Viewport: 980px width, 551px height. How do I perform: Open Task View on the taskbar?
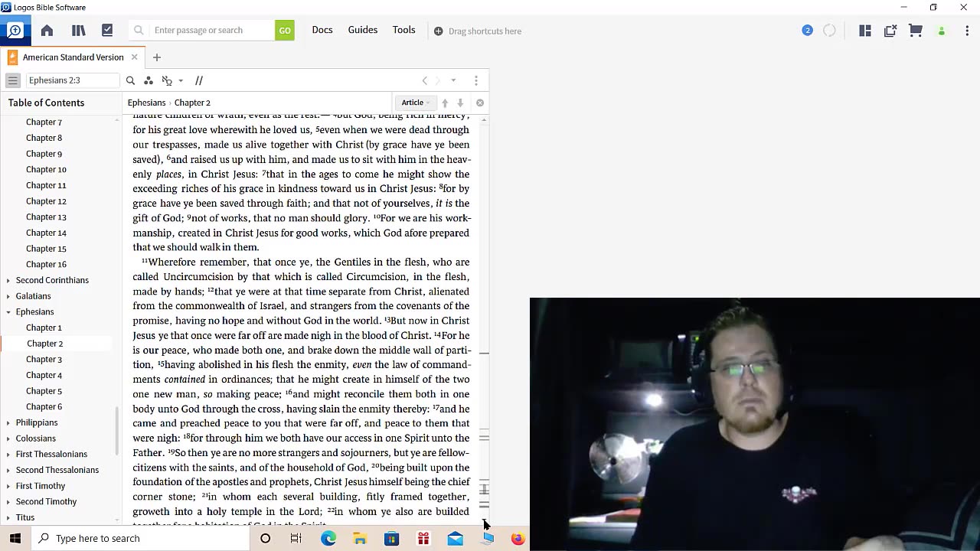pos(296,539)
